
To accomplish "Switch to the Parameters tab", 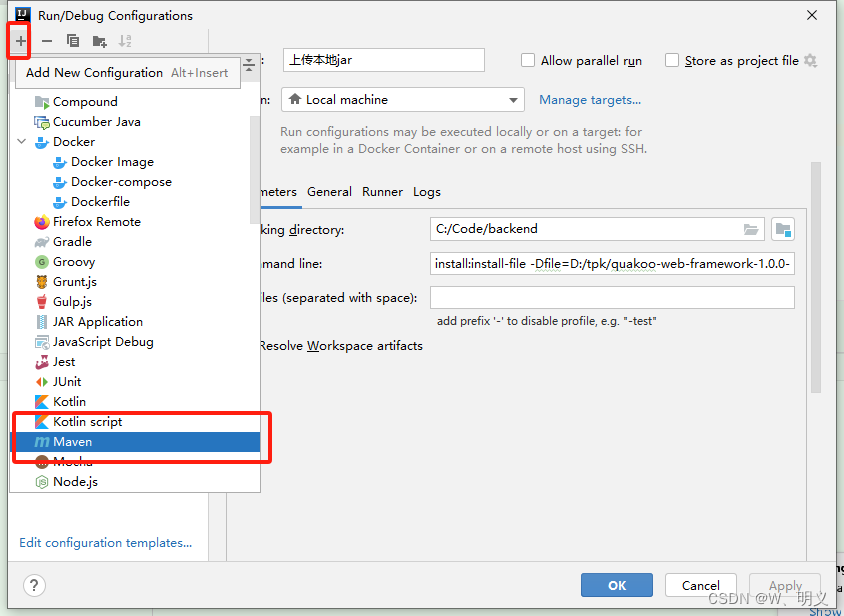I will (279, 192).
